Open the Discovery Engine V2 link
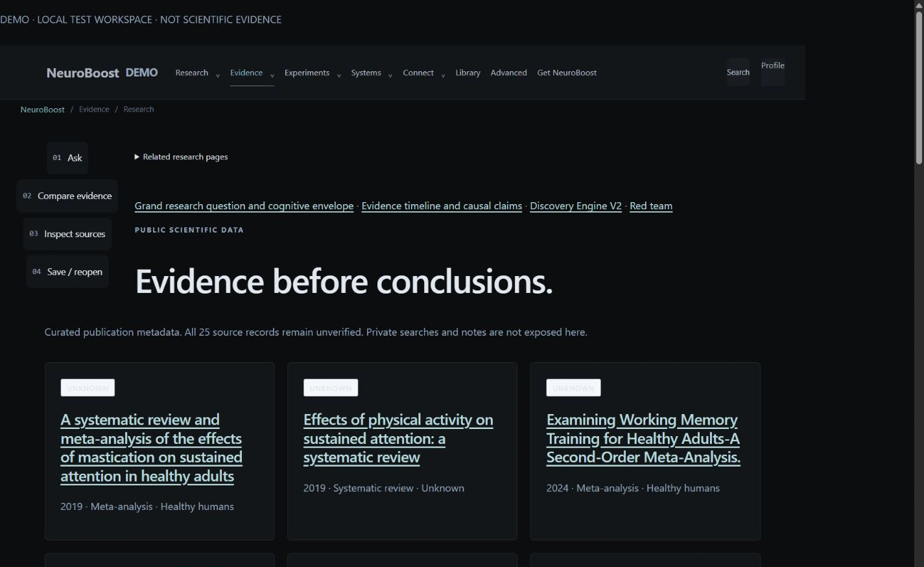Viewport: 924px width, 567px height. 576,206
